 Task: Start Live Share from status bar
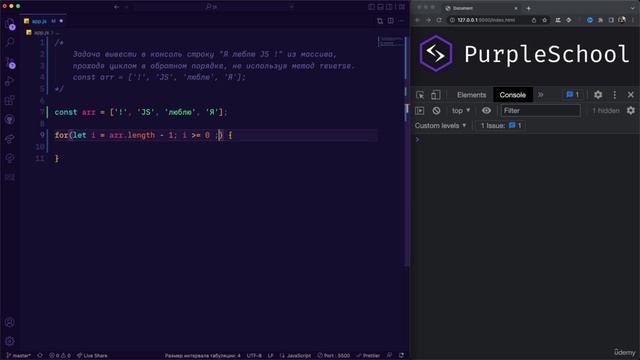pyautogui.click(x=92, y=356)
